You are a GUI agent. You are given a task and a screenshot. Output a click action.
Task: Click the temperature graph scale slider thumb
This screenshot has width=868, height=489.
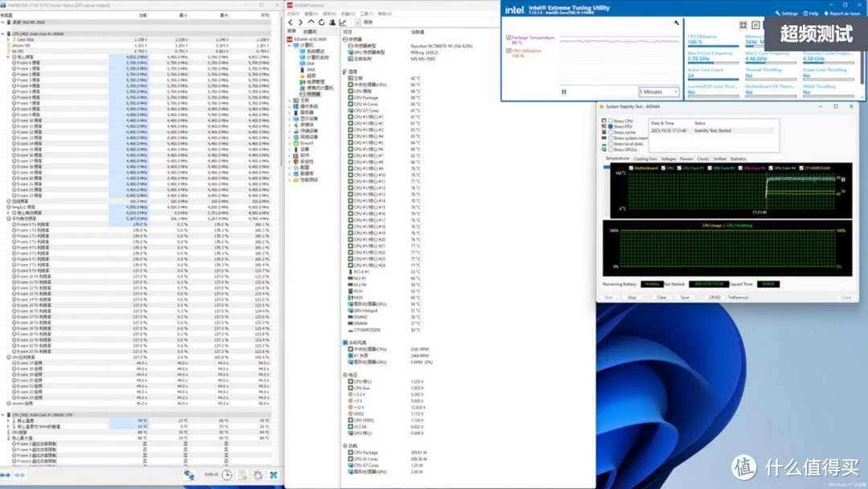tap(606, 166)
